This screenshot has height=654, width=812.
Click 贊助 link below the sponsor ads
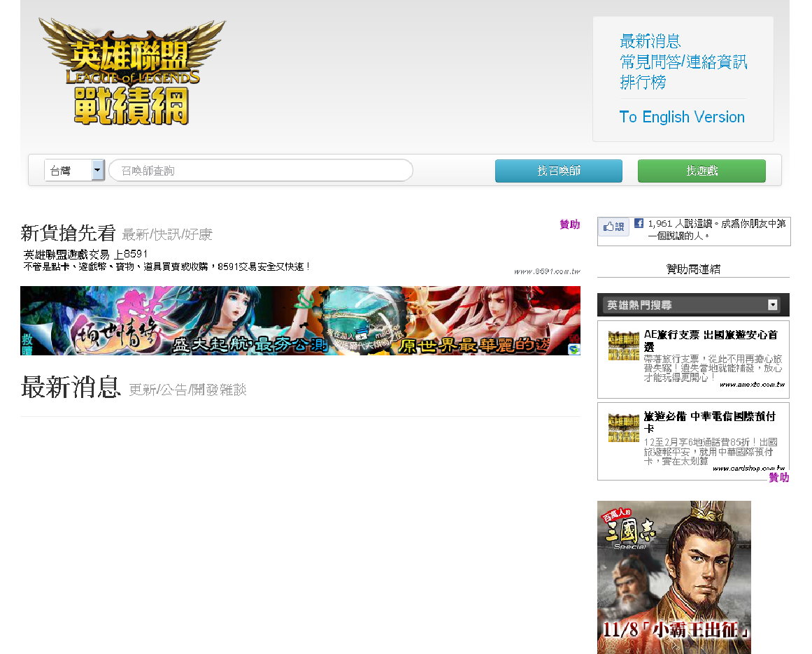(x=779, y=478)
